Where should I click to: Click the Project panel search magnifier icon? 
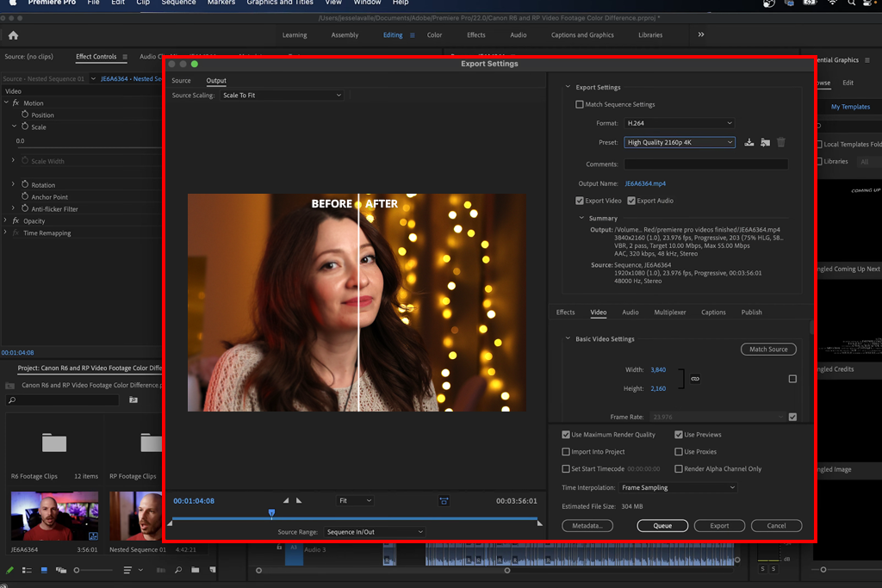12,399
